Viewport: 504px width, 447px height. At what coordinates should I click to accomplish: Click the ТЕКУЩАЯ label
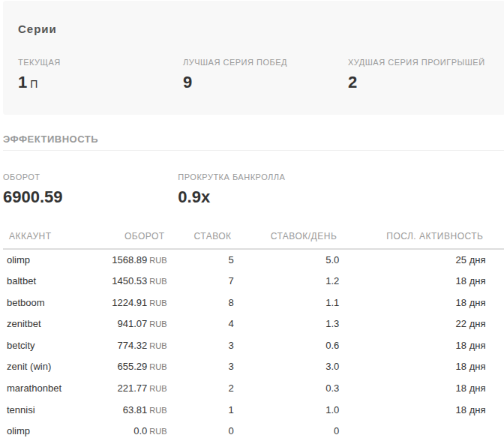[x=39, y=62]
